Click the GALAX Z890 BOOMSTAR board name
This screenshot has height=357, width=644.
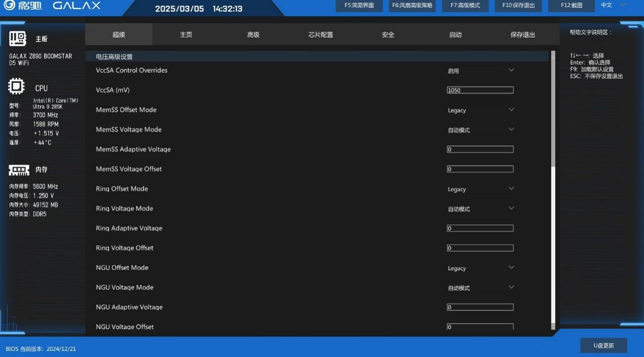point(41,59)
